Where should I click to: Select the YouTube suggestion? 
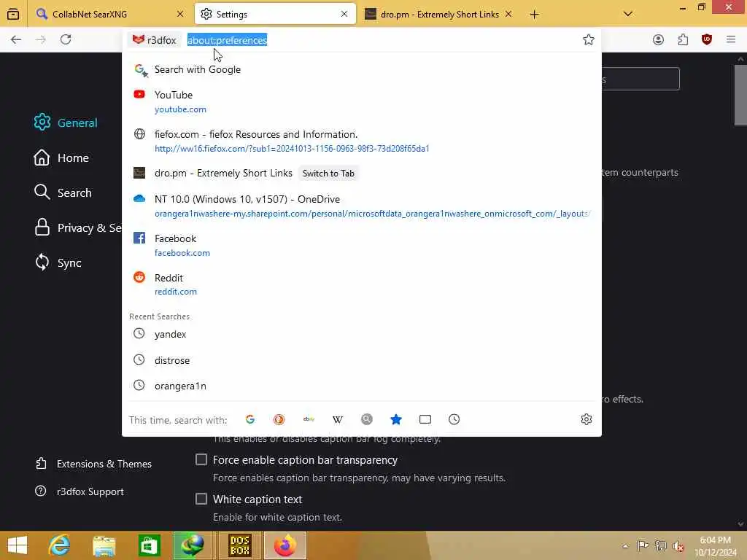(x=362, y=101)
